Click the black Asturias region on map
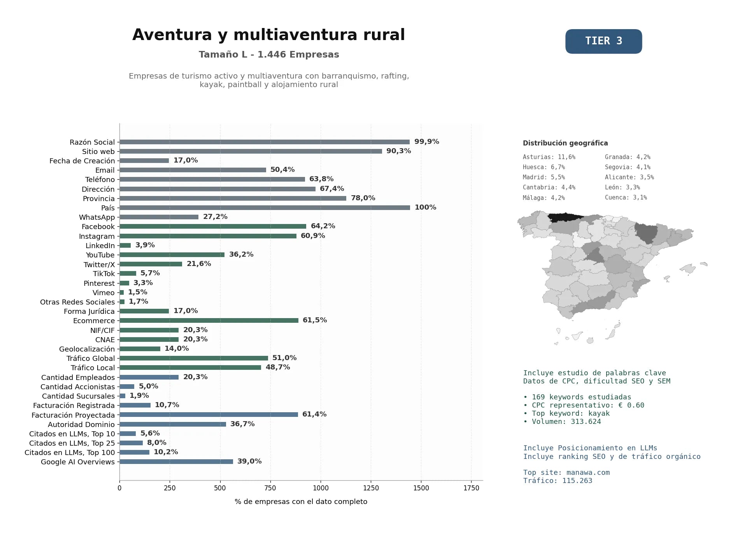This screenshot has width=747, height=560. coord(565,217)
